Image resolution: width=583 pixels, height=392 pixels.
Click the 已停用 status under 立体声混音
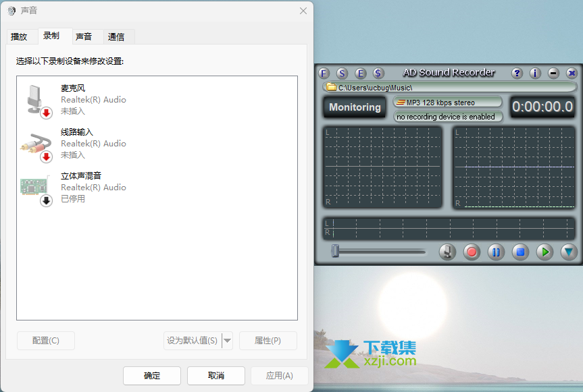point(73,198)
